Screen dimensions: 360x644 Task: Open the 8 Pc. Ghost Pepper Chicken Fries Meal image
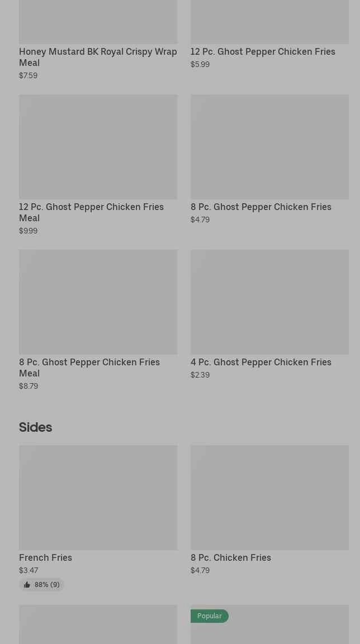click(98, 302)
